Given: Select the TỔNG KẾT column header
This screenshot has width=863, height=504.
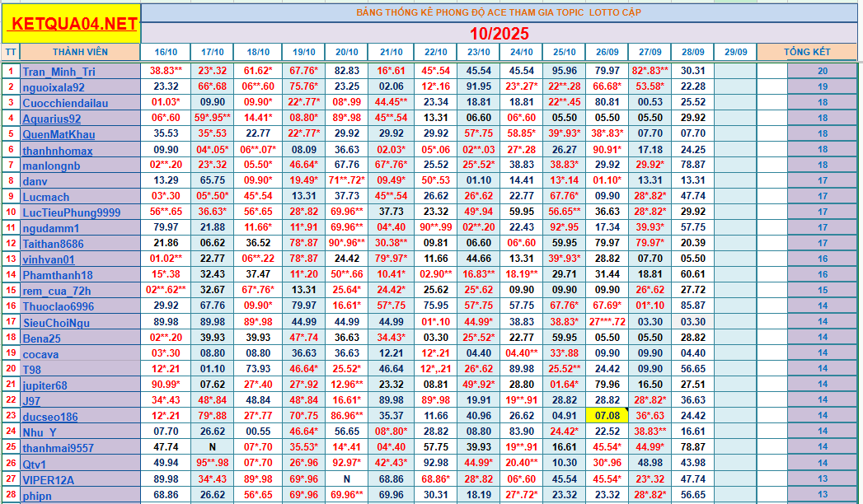Looking at the screenshot, I should (x=807, y=52).
